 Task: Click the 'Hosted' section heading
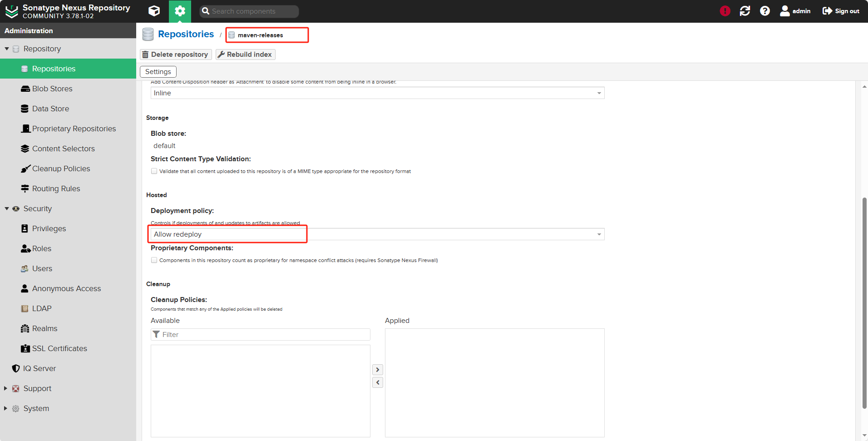157,195
